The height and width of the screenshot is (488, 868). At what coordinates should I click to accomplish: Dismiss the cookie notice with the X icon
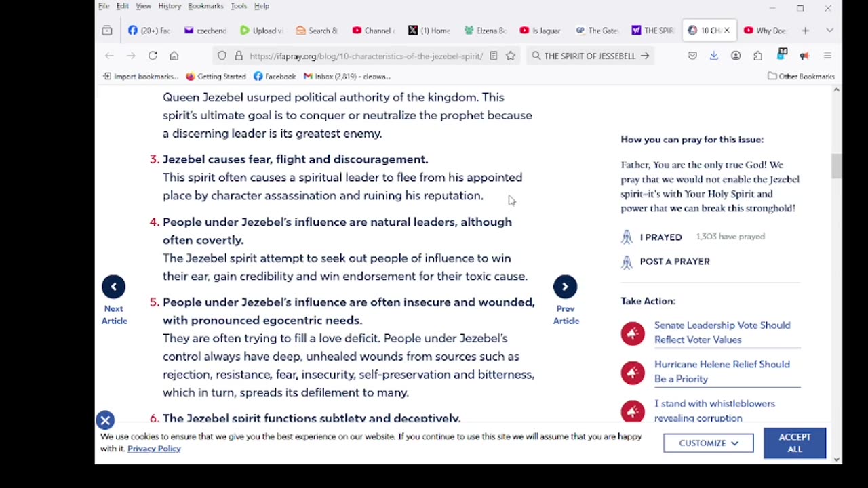[x=105, y=420]
